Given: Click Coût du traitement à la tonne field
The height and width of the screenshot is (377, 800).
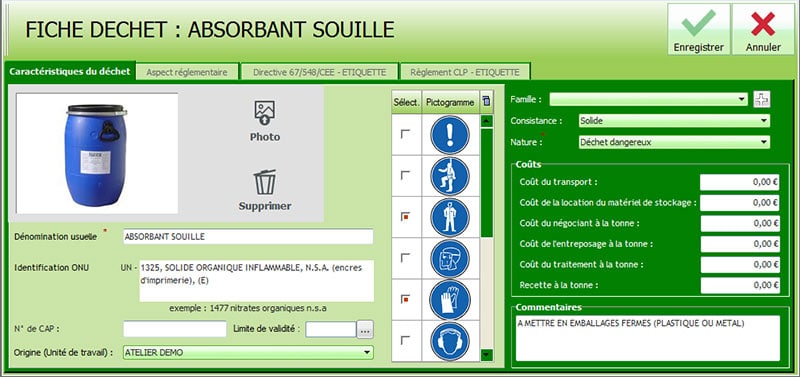Looking at the screenshot, I should [740, 265].
